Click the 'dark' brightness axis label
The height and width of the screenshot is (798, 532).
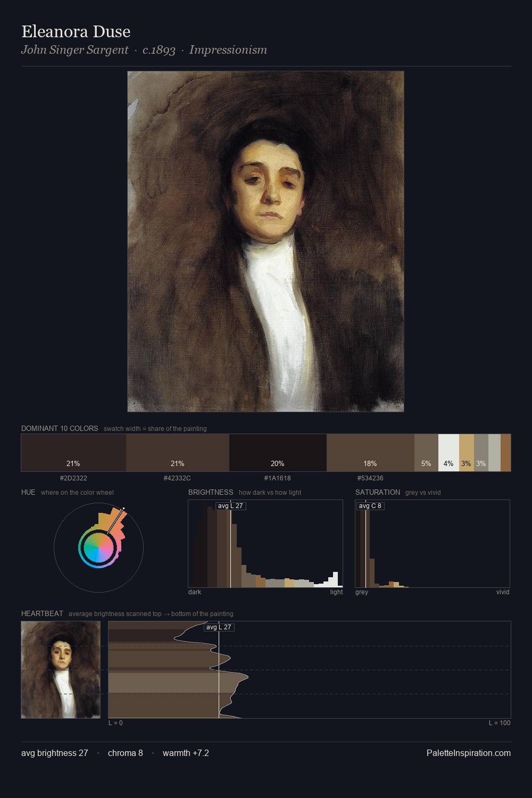coord(195,592)
